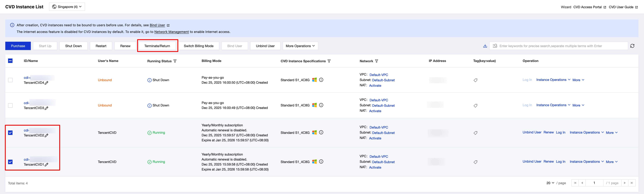The image size is (644, 194).
Task: Click the tag icon in TencentCVD3 row
Action: tap(475, 106)
